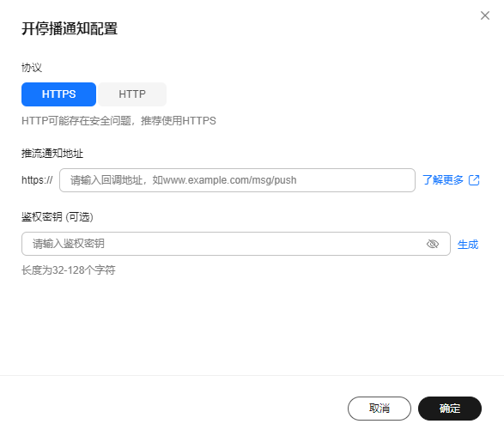Click the 长度为32-128个字符 hint text

click(x=68, y=270)
